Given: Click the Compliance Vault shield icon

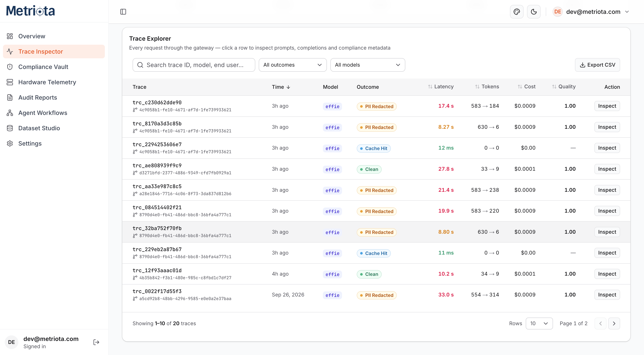Looking at the screenshot, I should pyautogui.click(x=10, y=67).
